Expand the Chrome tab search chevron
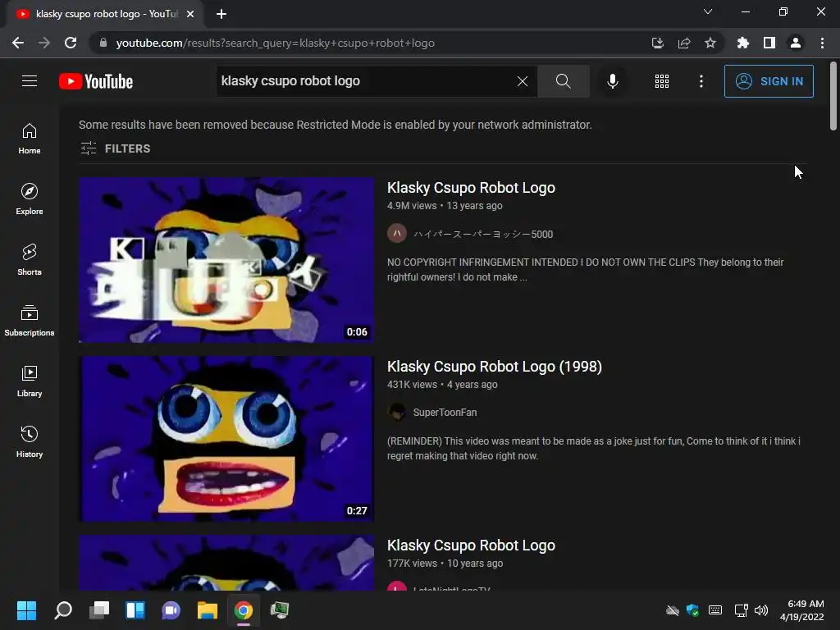The image size is (840, 630). click(708, 11)
